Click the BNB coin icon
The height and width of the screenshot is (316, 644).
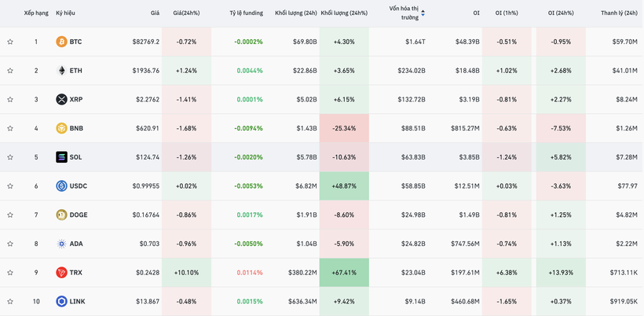61,128
